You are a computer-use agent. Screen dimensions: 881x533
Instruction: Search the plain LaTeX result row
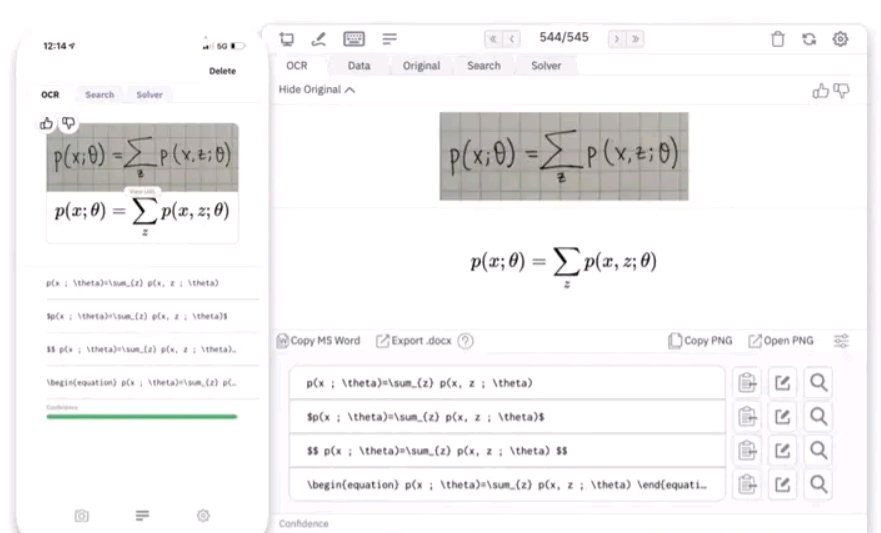818,383
